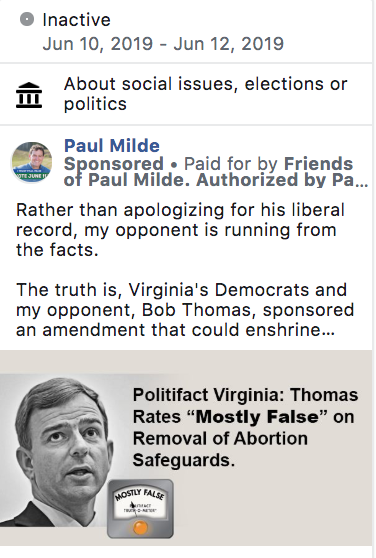
Task: Click the 'The truth is, Virginia's Democrats' paragraph
Action: (185, 310)
